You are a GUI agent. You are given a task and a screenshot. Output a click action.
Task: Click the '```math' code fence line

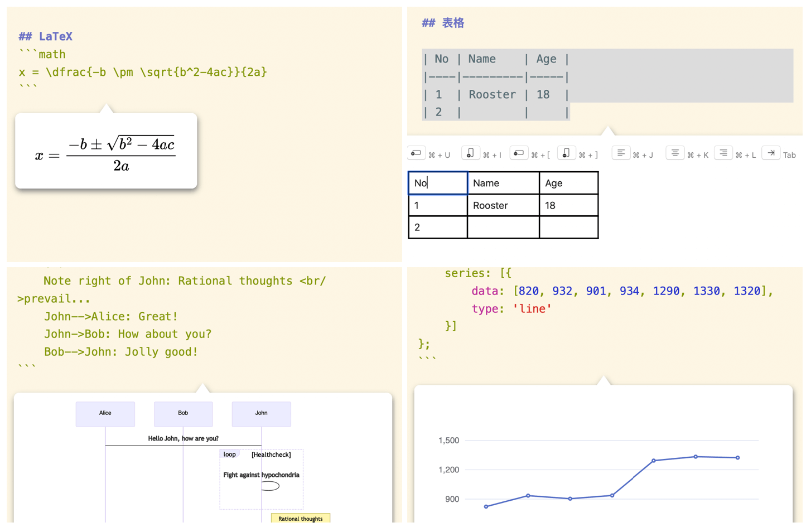coord(42,54)
